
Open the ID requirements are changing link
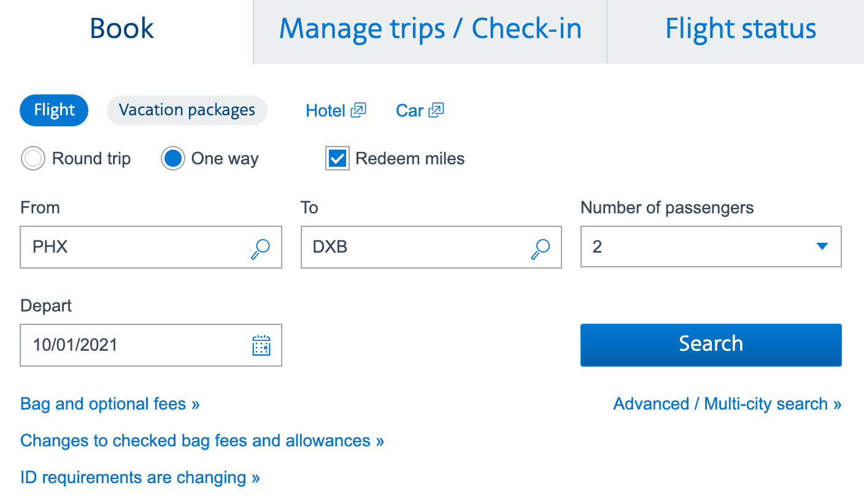[140, 477]
